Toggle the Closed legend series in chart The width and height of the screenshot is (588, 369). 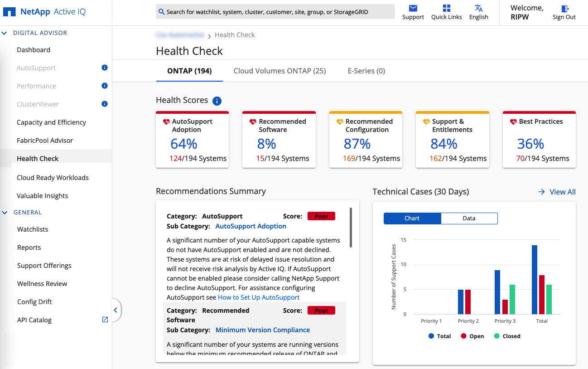click(x=506, y=336)
